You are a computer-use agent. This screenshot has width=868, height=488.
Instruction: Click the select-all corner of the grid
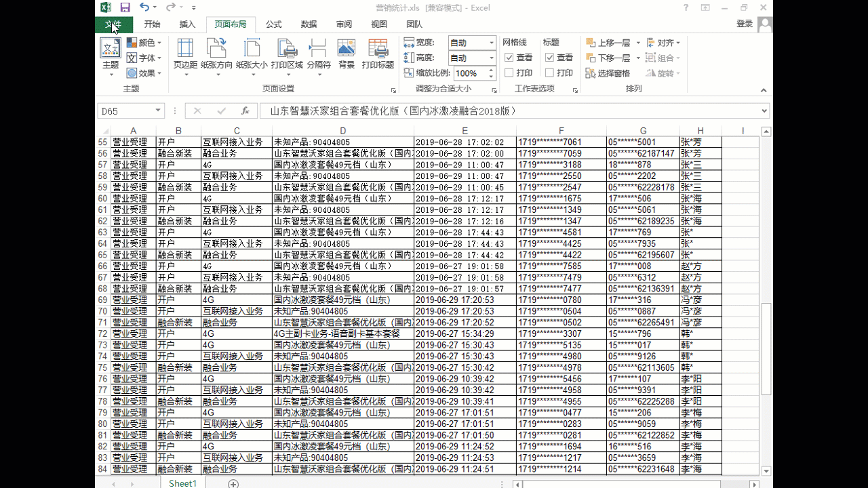click(x=103, y=131)
